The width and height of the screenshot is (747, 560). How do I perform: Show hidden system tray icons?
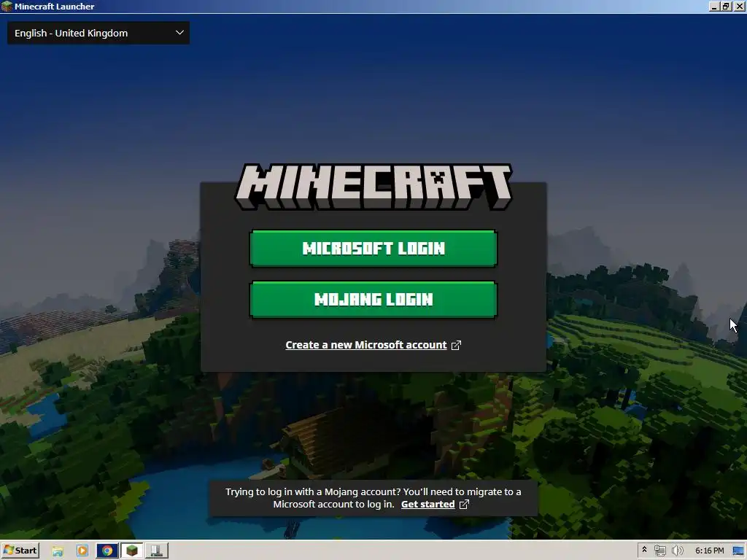(645, 550)
